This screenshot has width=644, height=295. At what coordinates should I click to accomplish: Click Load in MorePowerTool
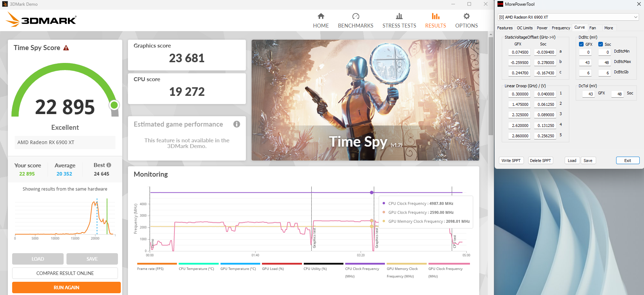tap(572, 161)
